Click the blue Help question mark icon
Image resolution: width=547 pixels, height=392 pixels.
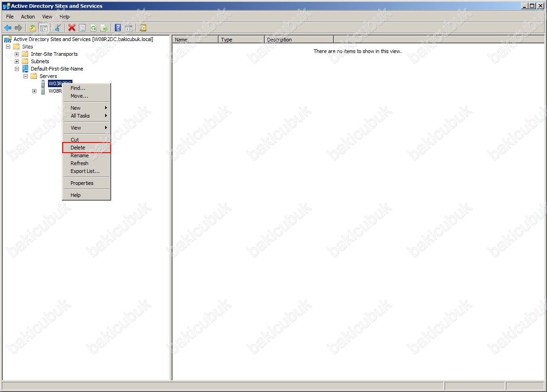click(x=118, y=28)
